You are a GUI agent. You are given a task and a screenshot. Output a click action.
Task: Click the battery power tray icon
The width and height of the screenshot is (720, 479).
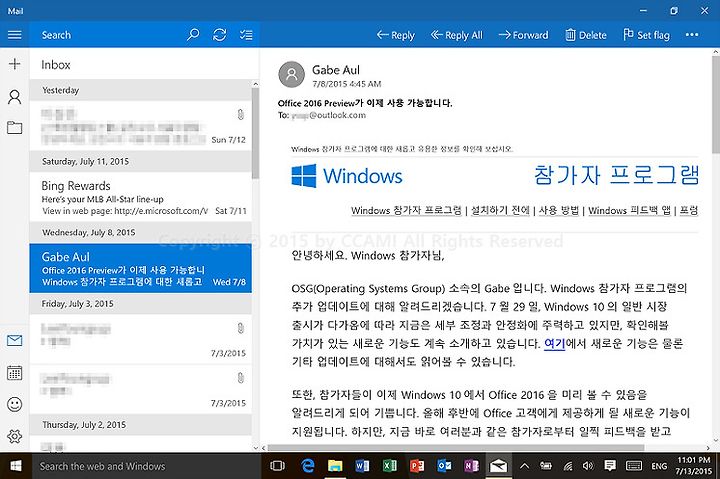[546, 466]
